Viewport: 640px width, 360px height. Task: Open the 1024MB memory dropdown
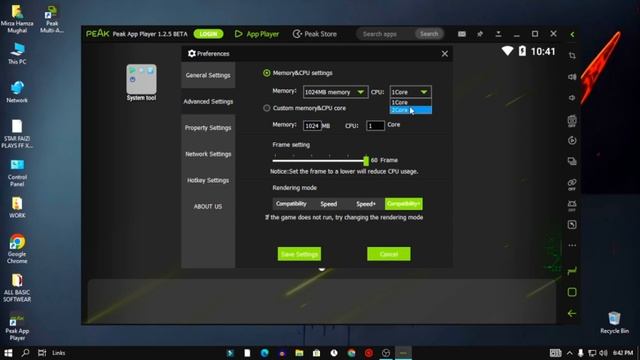click(335, 92)
